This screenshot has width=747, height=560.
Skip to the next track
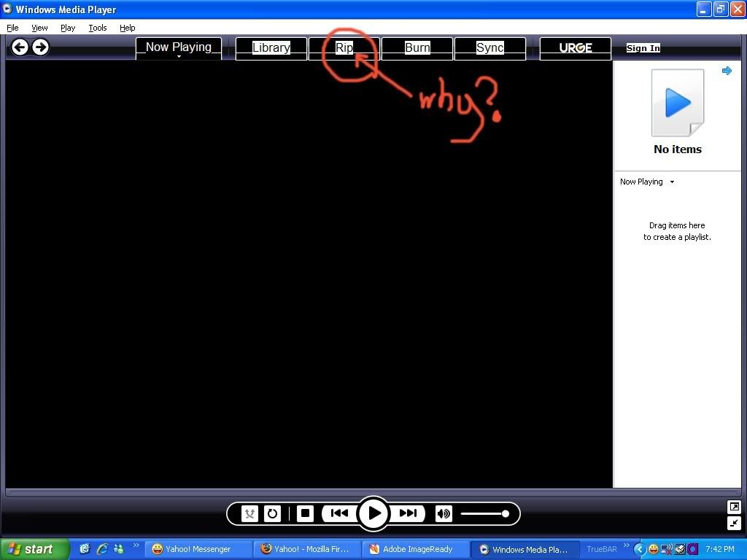408,513
